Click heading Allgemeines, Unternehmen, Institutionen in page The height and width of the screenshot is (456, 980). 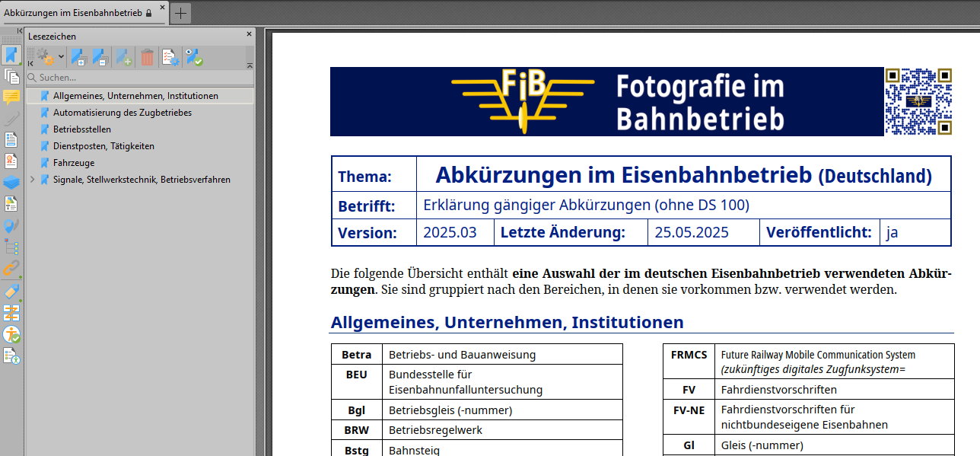pos(507,323)
